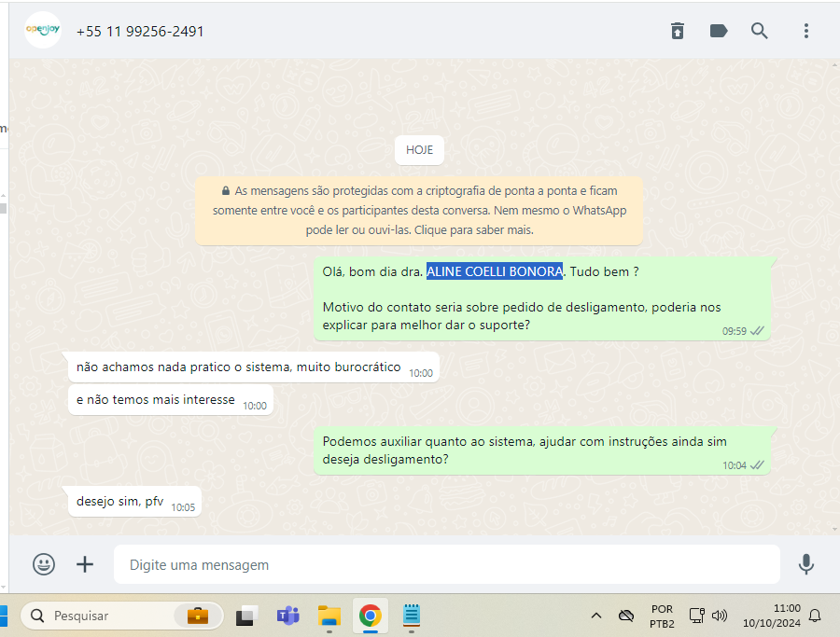Open the network display tray icon

point(696,616)
